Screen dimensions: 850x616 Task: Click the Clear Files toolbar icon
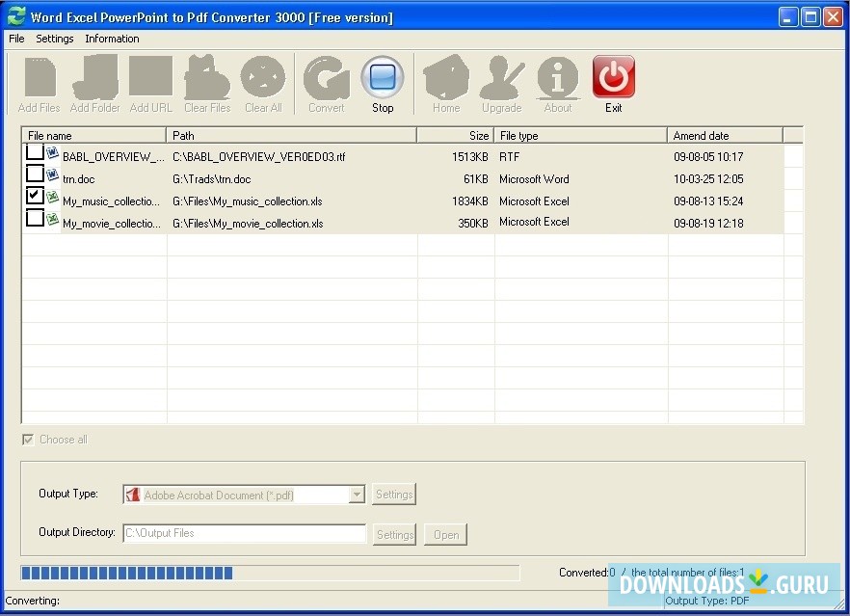point(206,83)
